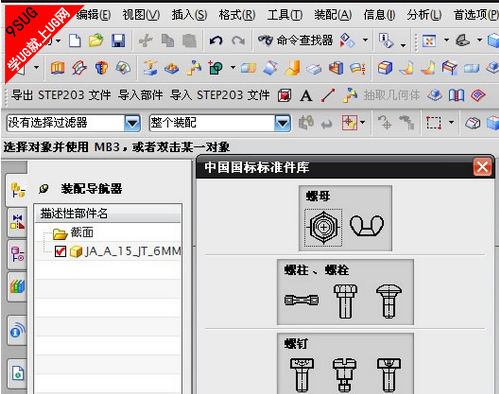Open the 装配(A) menu
499x394 pixels.
pos(333,15)
